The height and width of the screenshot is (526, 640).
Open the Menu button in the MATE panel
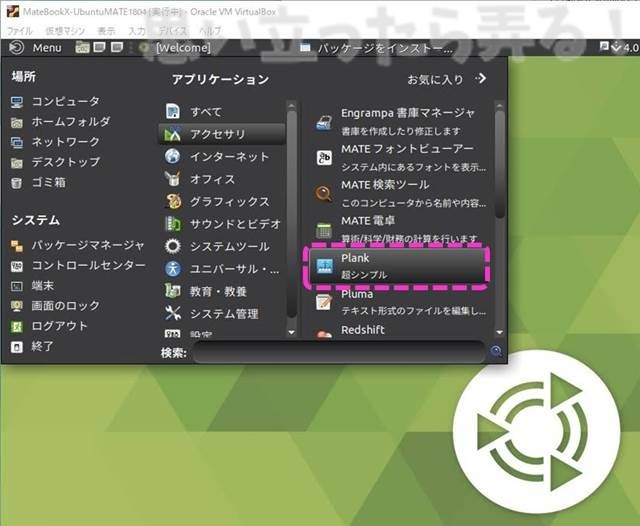coord(35,48)
